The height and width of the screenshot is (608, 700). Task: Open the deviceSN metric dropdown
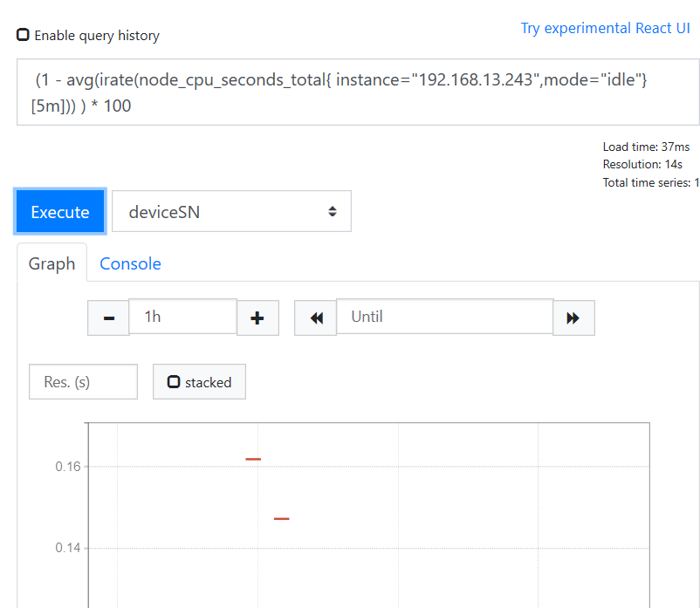click(231, 211)
